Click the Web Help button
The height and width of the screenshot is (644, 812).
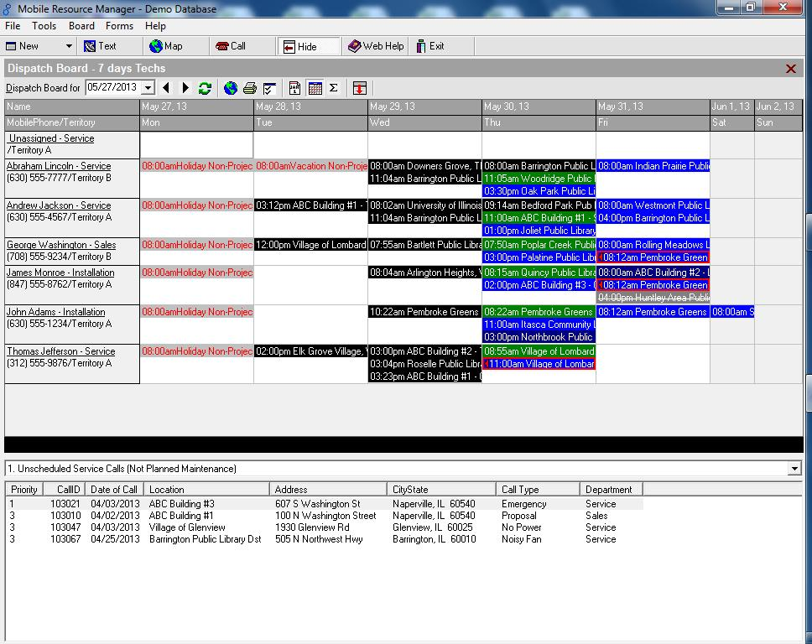375,46
